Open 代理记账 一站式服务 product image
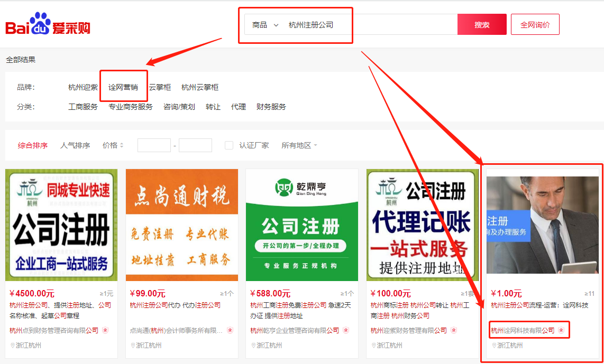The height and width of the screenshot is (364, 604). coord(422,225)
